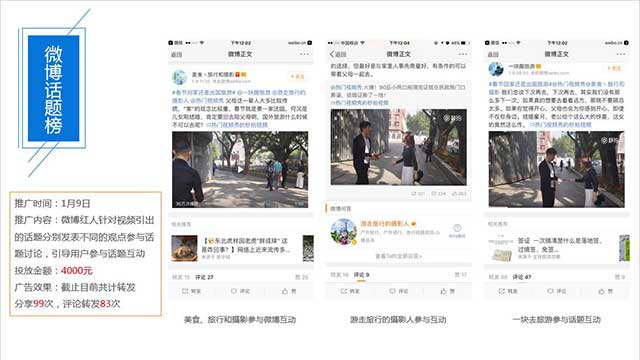640x360 pixels.
Task: Open the three-dot menu in the 美食、旅行和摄影 phone
Action: coord(304,54)
